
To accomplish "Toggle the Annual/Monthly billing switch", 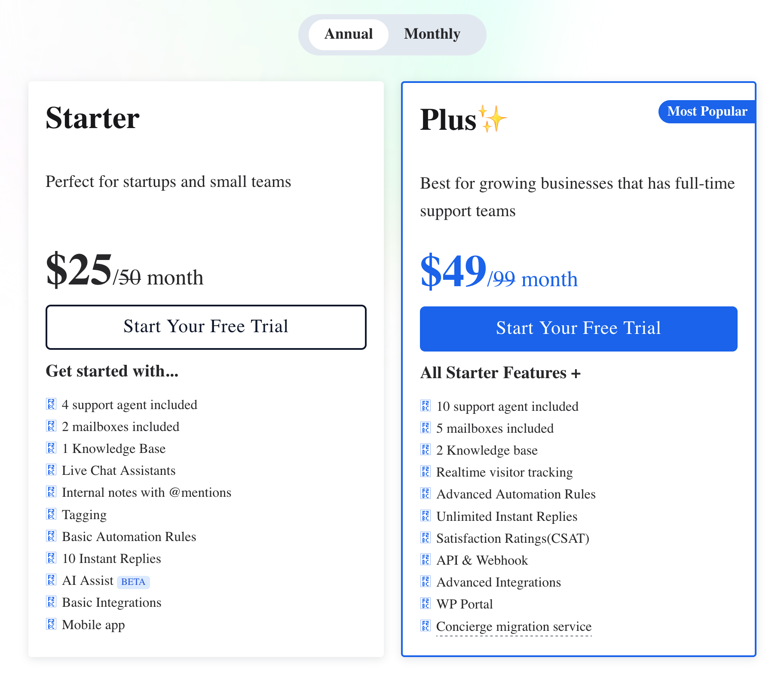I will click(x=392, y=34).
